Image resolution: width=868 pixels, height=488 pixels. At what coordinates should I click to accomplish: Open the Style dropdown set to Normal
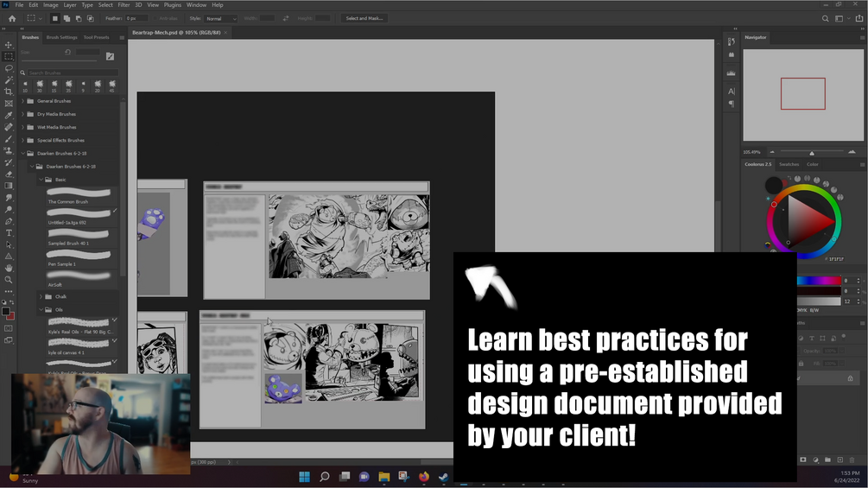(x=221, y=18)
